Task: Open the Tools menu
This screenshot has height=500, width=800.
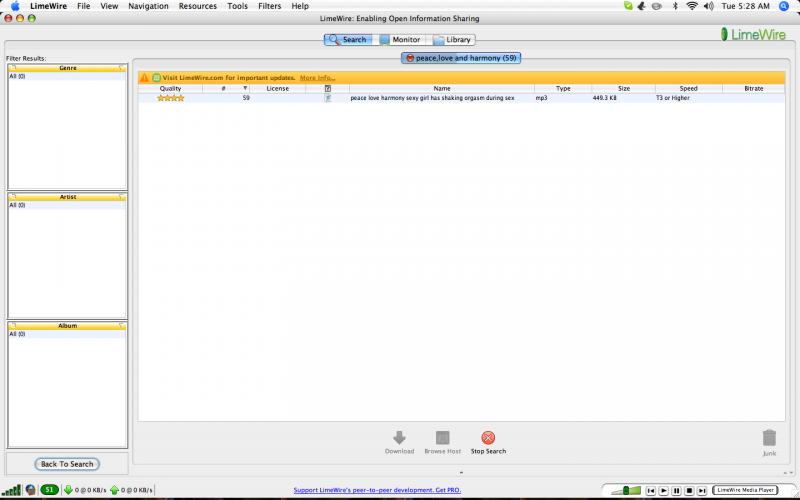Action: click(237, 6)
